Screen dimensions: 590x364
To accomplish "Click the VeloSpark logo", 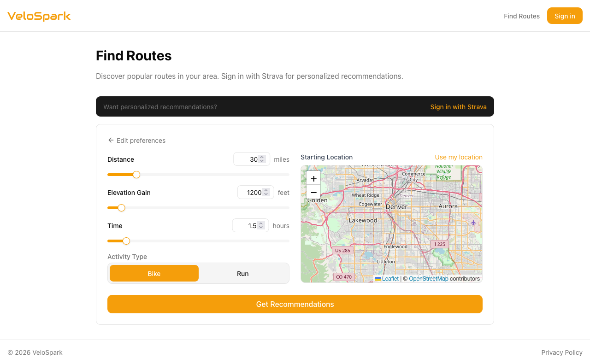I will point(39,16).
